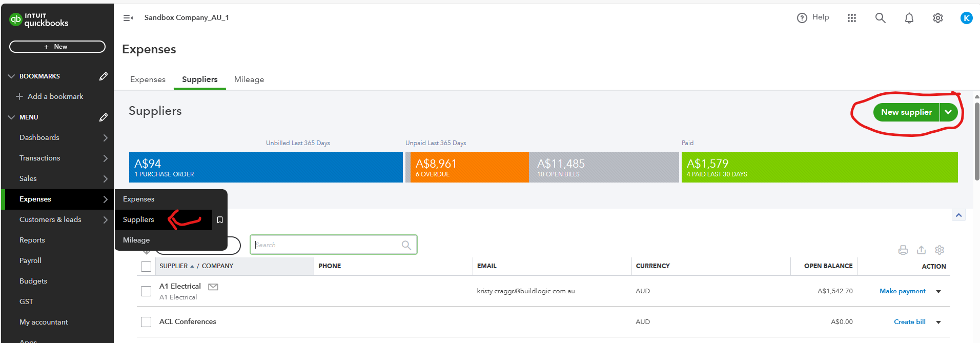Collapse the money bar with chevron up

tap(958, 215)
